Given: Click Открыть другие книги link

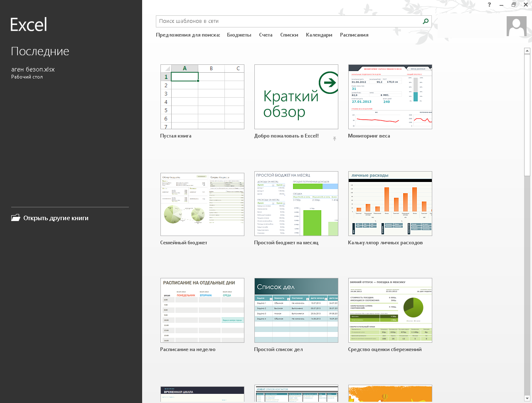Looking at the screenshot, I should tap(56, 218).
